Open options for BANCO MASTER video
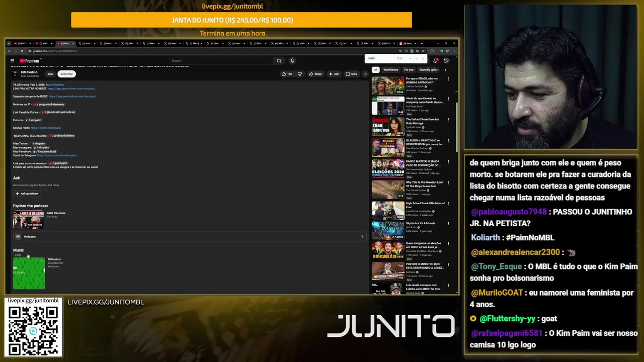 pos(448,162)
